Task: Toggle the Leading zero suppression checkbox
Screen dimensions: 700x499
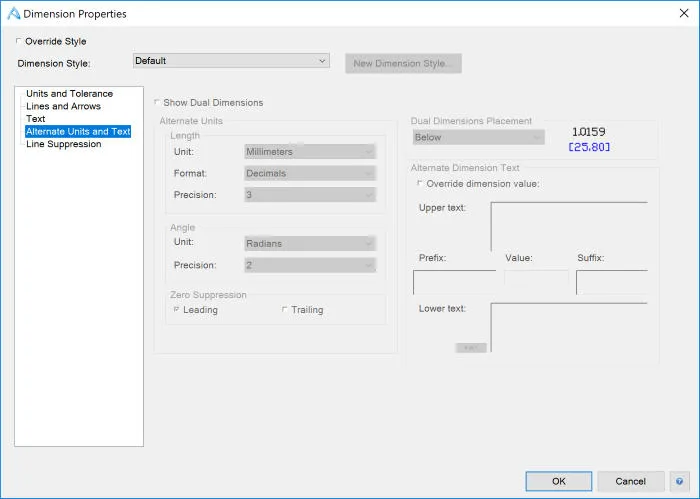Action: click(x=176, y=309)
